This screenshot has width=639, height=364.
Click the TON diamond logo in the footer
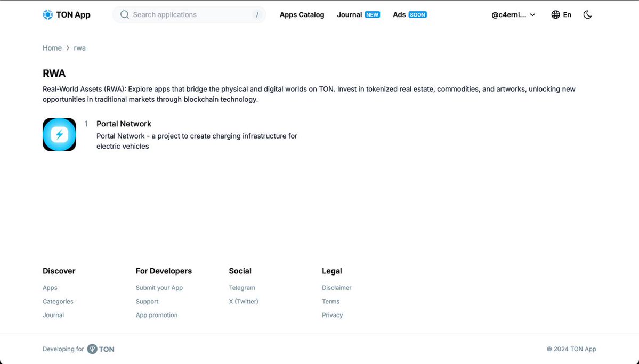pos(92,349)
